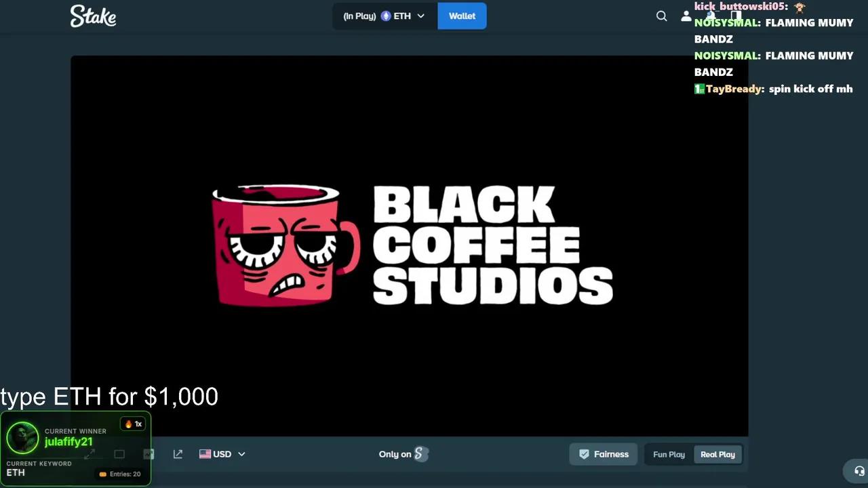Click the Only on Stake badge
The width and height of the screenshot is (868, 488).
point(403,454)
